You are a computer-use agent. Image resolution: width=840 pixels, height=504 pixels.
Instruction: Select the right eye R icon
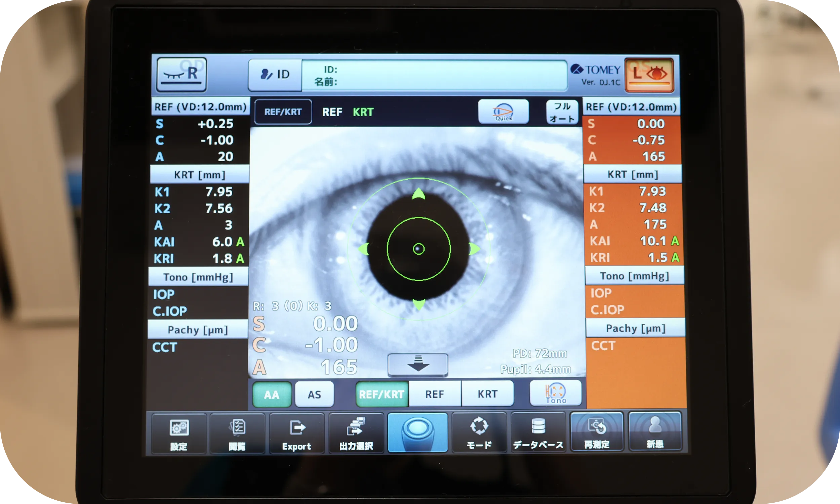pos(182,75)
